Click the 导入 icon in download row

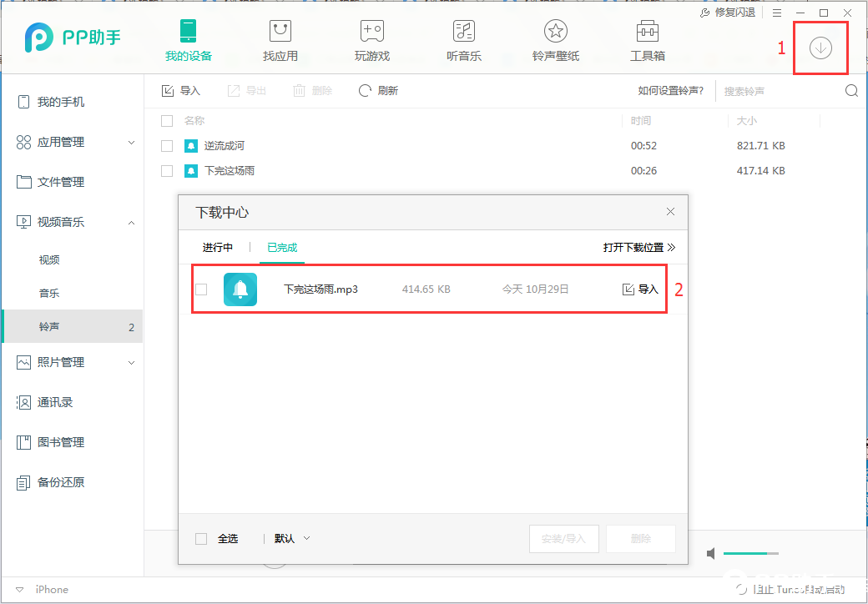(628, 289)
